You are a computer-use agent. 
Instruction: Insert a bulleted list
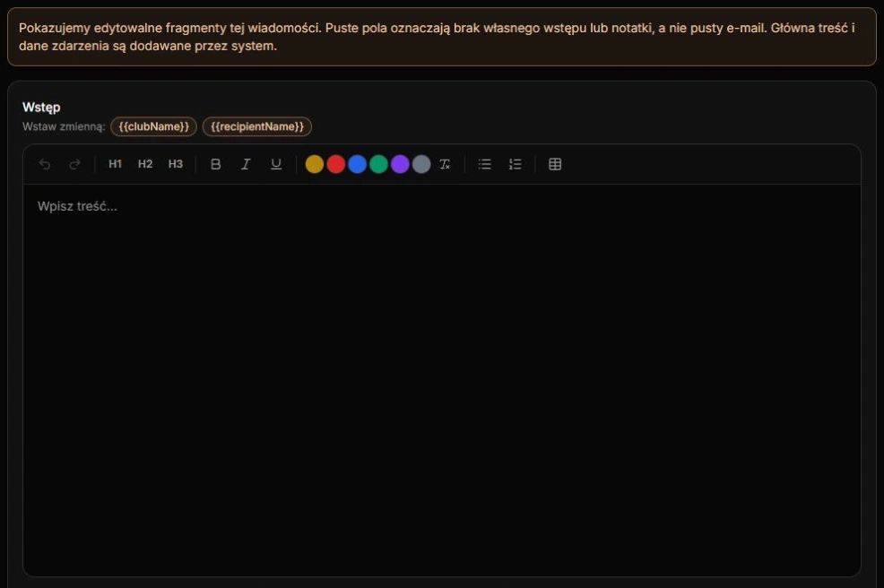485,164
